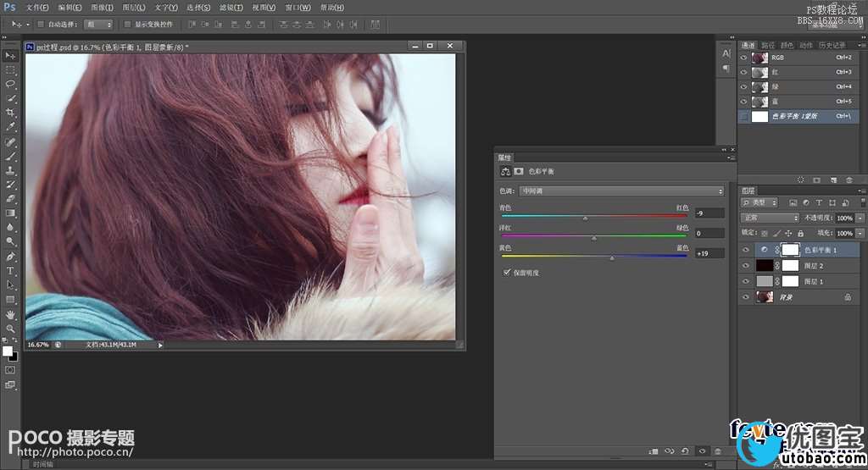Select the Eyedropper tool
868x470 pixels.
click(x=10, y=127)
